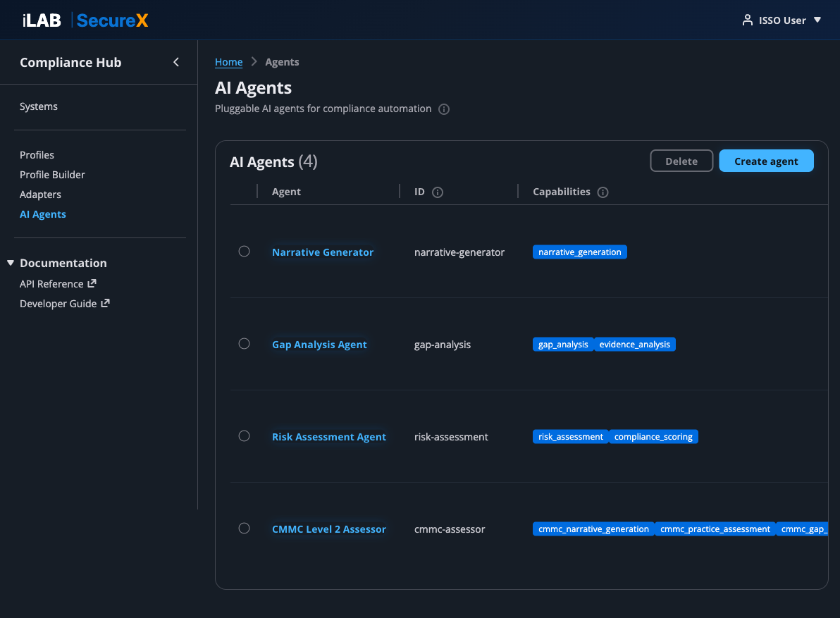Open the CMMC Level 2 Assessor link

click(329, 529)
